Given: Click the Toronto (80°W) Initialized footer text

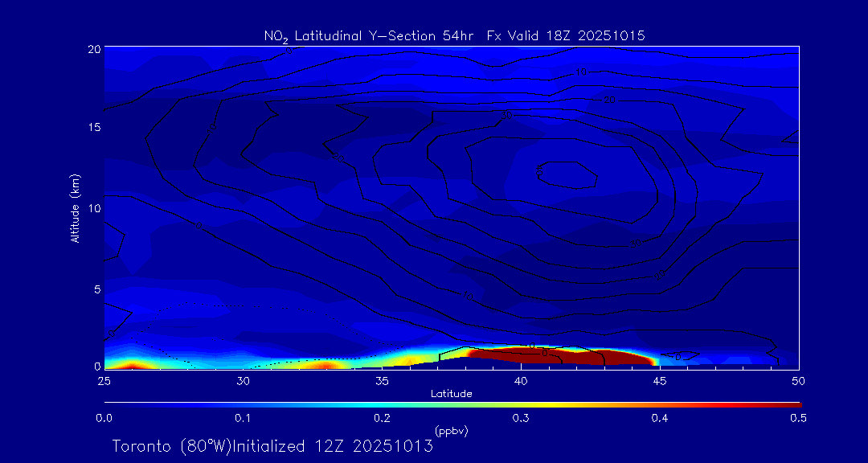Looking at the screenshot, I should pyautogui.click(x=272, y=446).
